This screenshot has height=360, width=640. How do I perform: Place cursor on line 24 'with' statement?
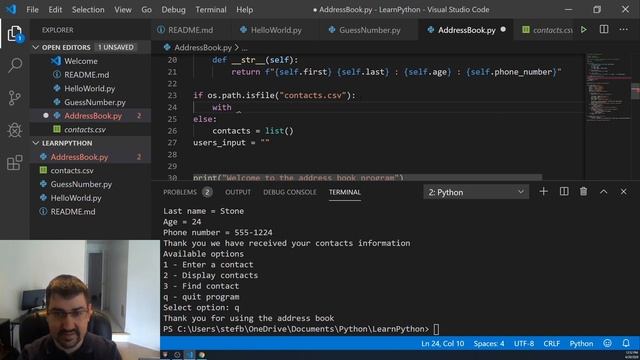coord(222,107)
